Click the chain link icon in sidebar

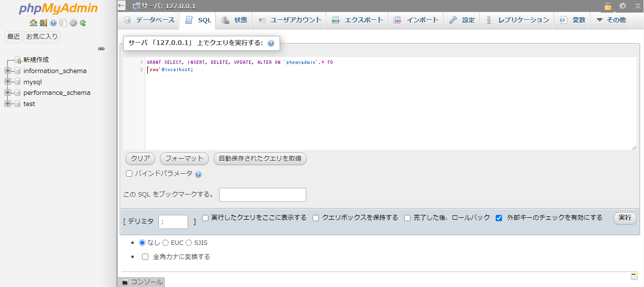[x=101, y=49]
